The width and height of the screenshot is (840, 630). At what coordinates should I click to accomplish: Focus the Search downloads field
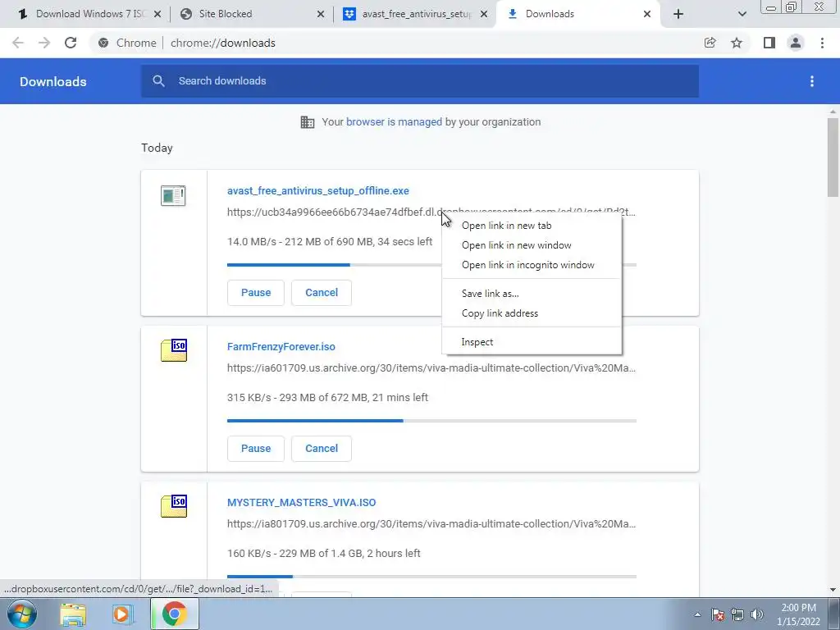pyautogui.click(x=420, y=81)
